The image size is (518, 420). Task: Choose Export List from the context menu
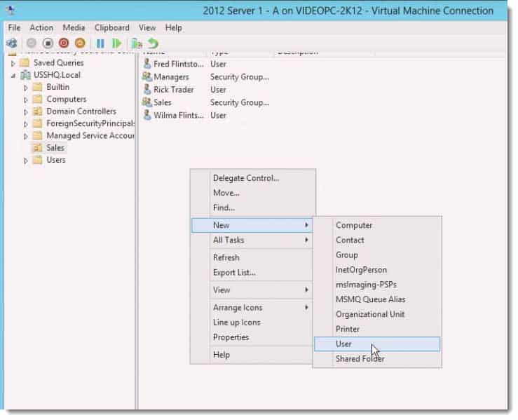252,272
